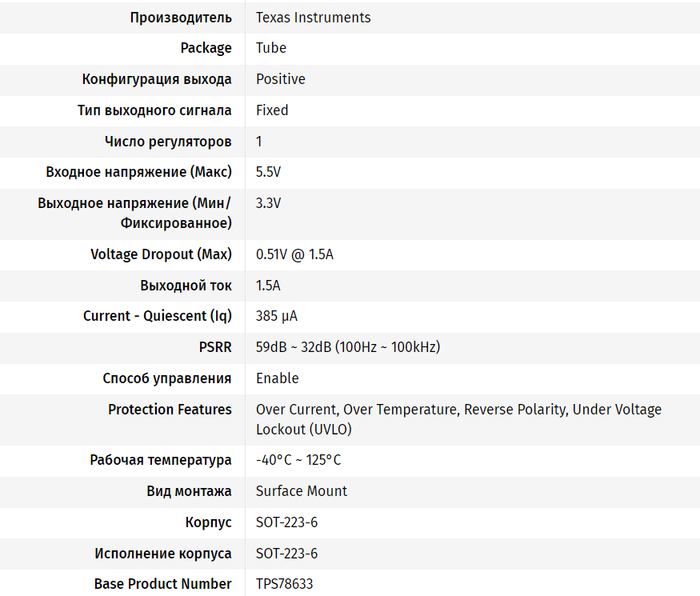Click the Texas Instruments manufacturer value
Viewport: 700px width, 596px height.
(x=313, y=17)
